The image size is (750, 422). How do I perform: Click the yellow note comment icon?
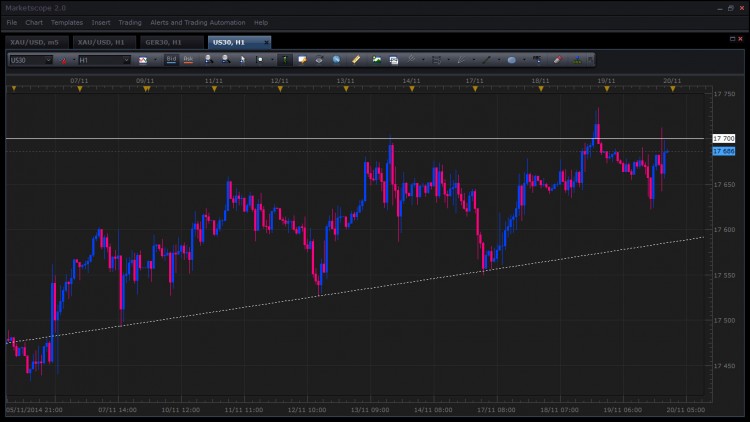pyautogui.click(x=302, y=59)
